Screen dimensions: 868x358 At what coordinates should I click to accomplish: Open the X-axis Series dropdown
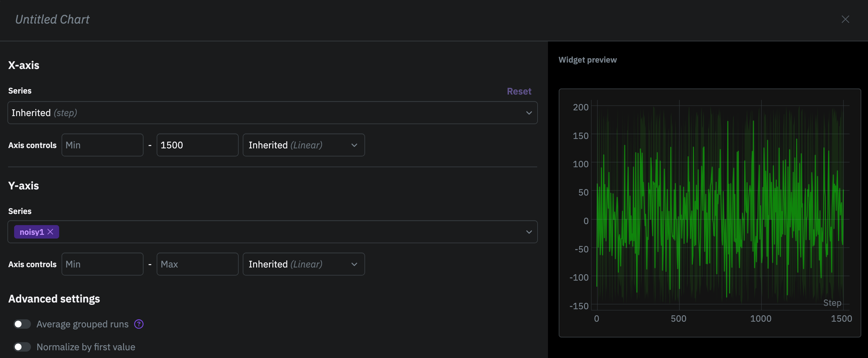[272, 113]
